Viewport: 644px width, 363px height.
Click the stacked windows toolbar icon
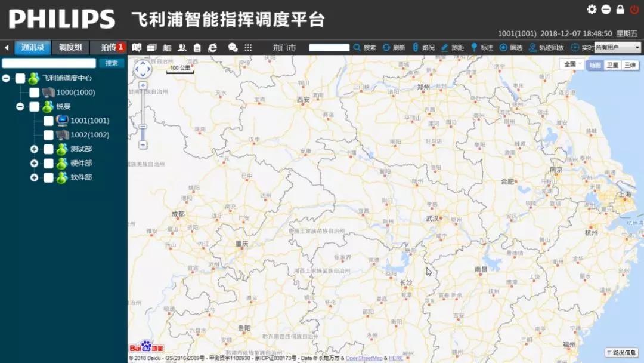152,48
